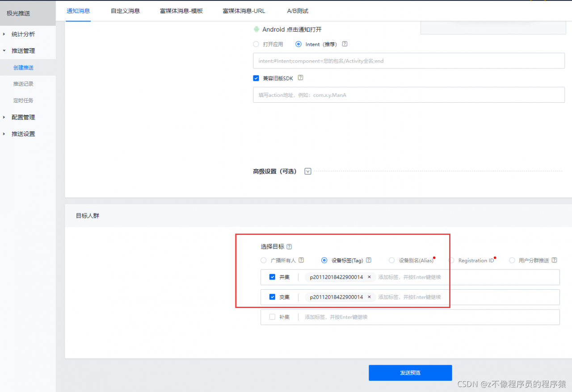
Task: Click the Android robot icon
Action: [256, 29]
